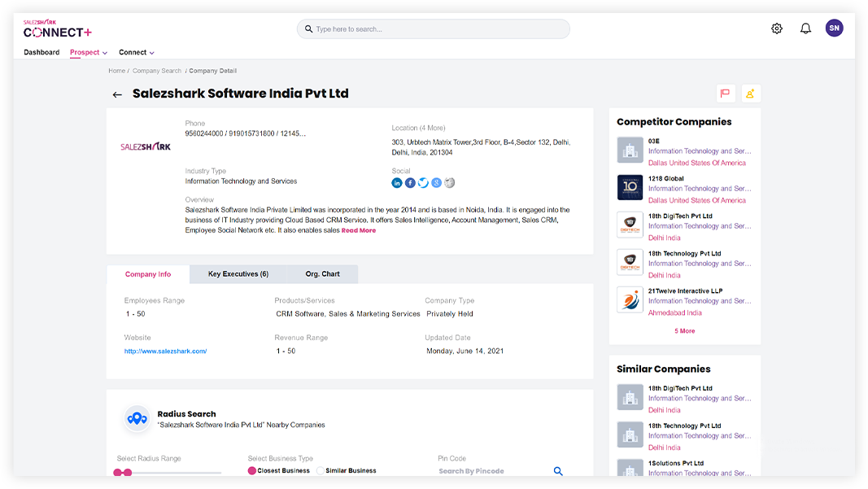Open competitor 21Twelve Interactive LLP link
The width and height of the screenshot is (868, 489).
click(685, 291)
